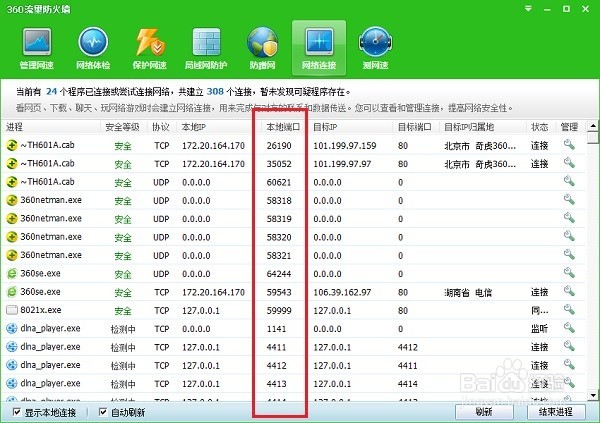Click the manage wrench for port 60621 row
Viewport: 600px width, 423px height.
click(x=569, y=181)
